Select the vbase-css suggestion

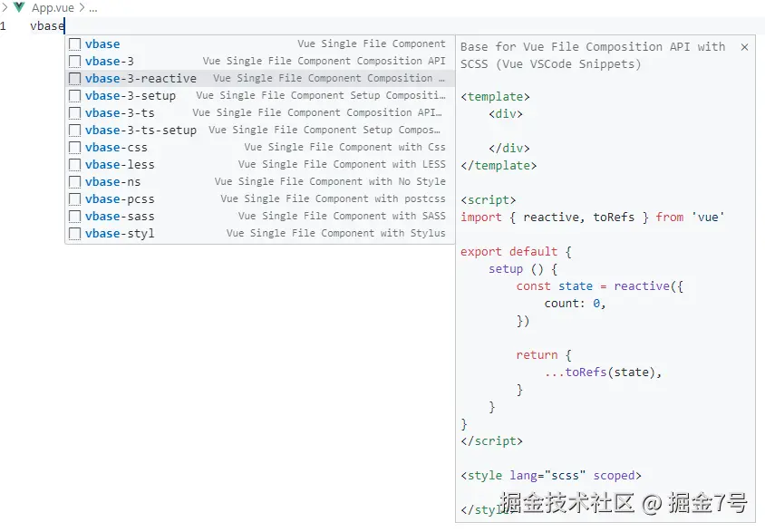[260, 147]
